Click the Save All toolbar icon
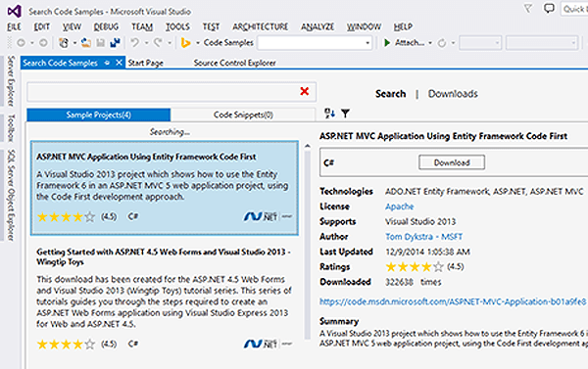This screenshot has height=369, width=588. coord(115,43)
